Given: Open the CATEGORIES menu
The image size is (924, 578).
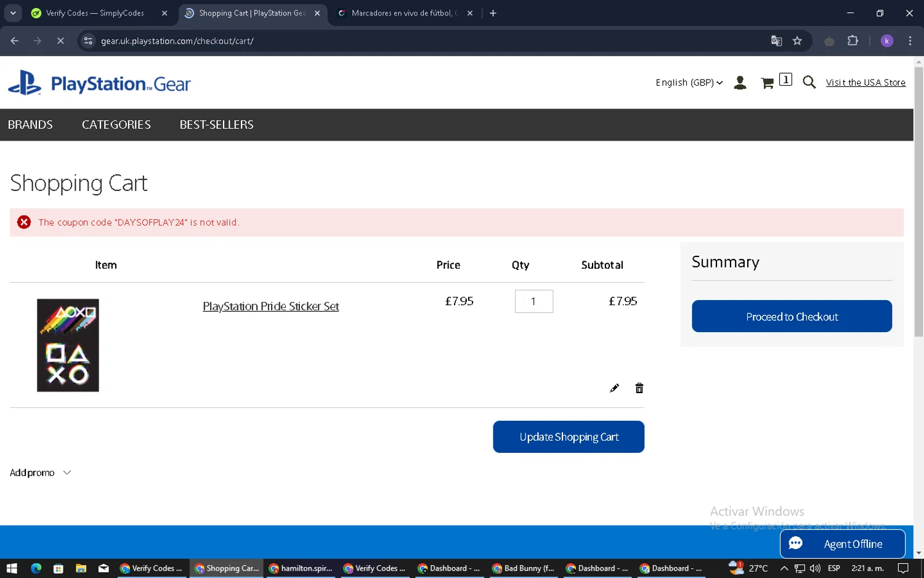Looking at the screenshot, I should pos(116,124).
